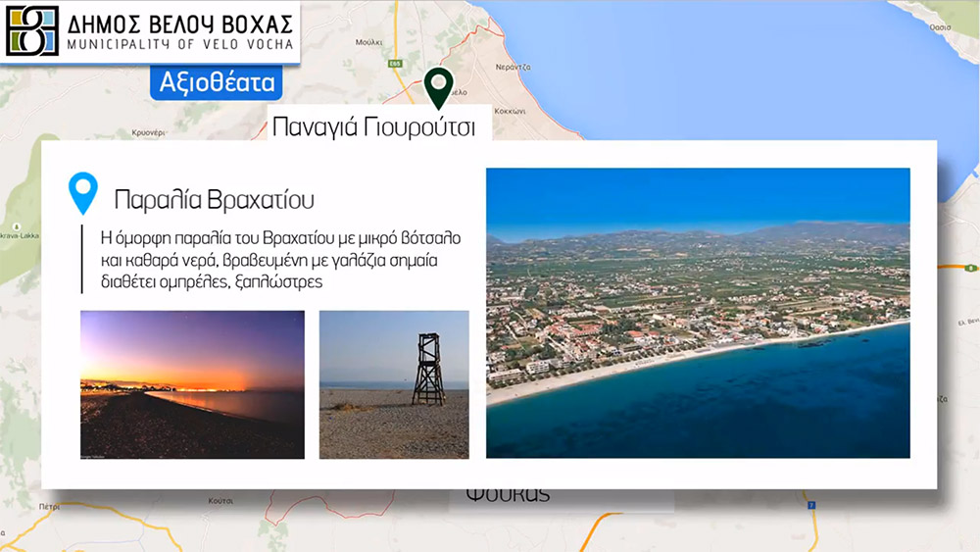Click the Velo Vocha municipality logo emblem

(x=32, y=30)
